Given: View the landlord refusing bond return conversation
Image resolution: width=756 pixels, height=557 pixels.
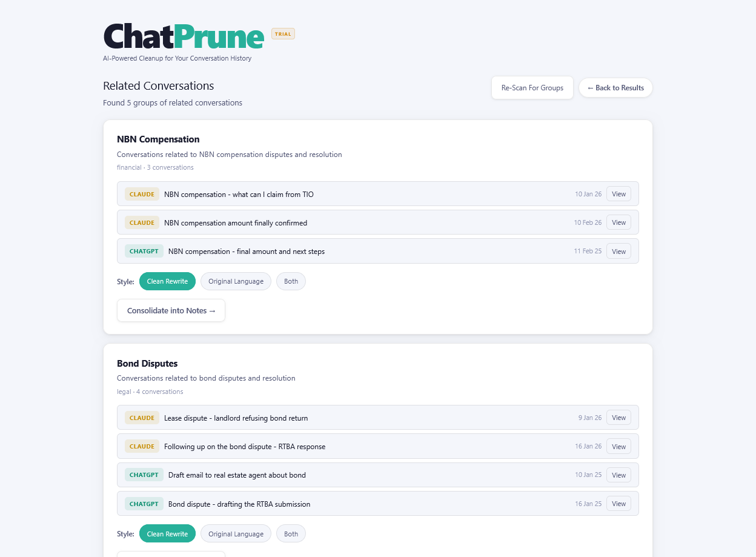Looking at the screenshot, I should coord(618,418).
